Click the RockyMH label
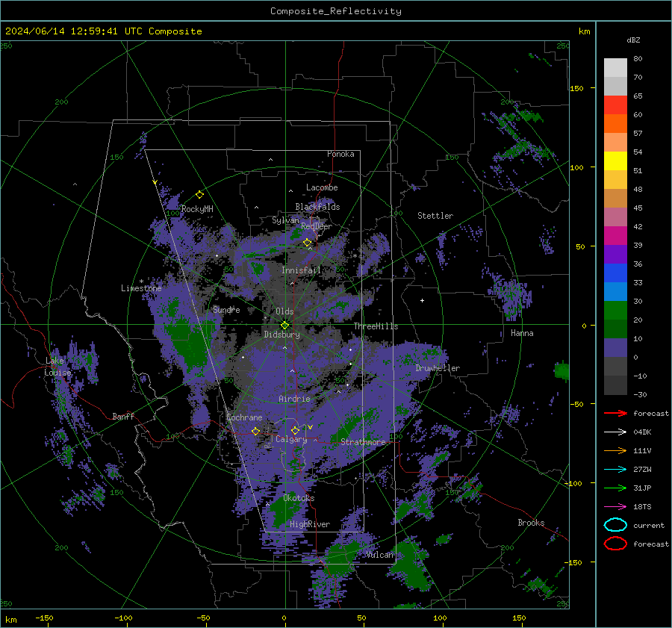This screenshot has height=628, width=672. (x=197, y=209)
